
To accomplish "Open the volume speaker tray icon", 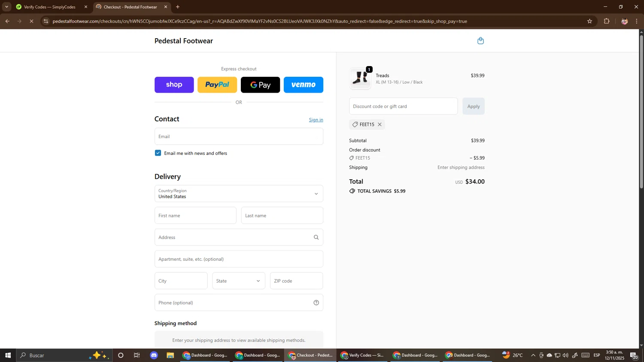I will point(565,355).
